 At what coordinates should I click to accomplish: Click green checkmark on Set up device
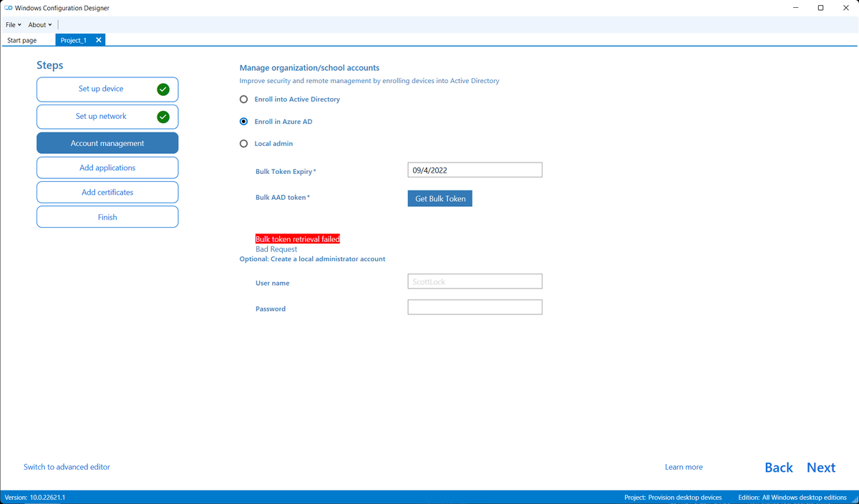coord(163,89)
